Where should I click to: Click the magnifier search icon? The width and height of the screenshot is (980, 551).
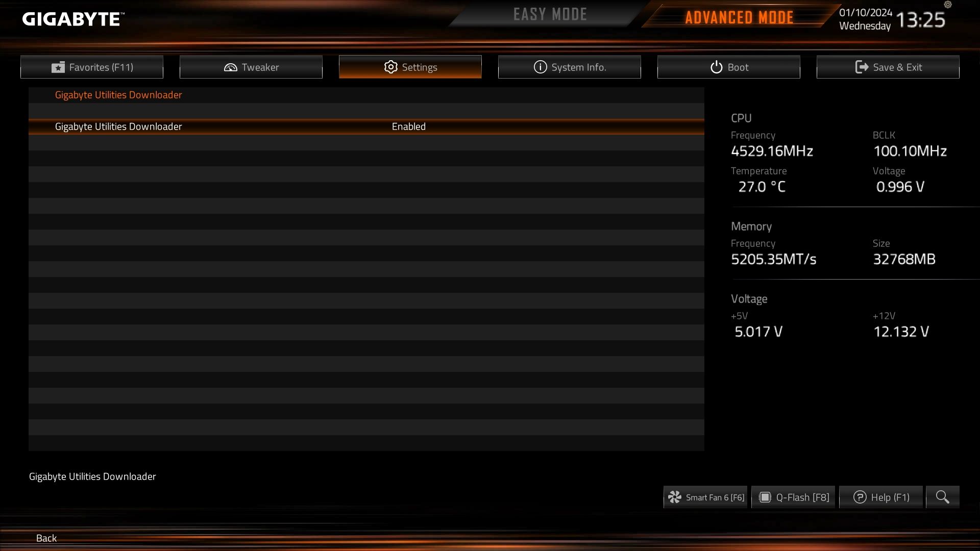pos(942,497)
